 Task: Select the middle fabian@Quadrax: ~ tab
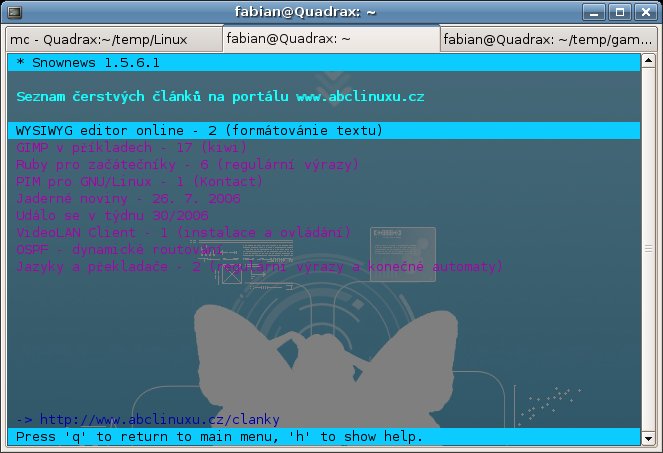pyautogui.click(x=331, y=39)
